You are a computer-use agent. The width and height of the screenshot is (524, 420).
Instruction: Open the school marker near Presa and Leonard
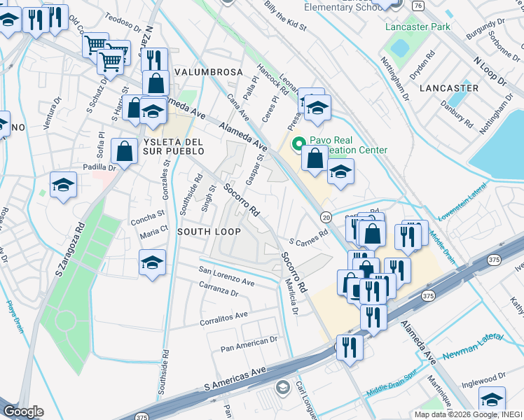318,110
